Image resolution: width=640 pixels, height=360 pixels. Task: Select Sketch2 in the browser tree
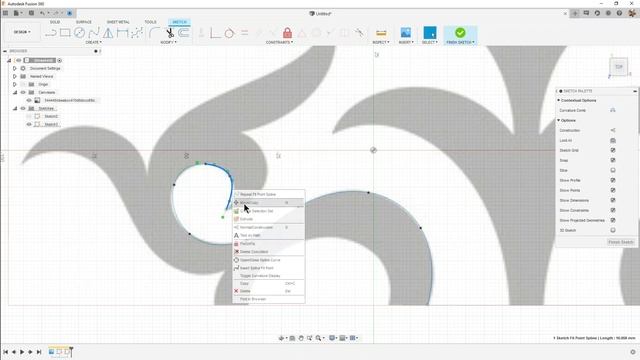[x=51, y=116]
